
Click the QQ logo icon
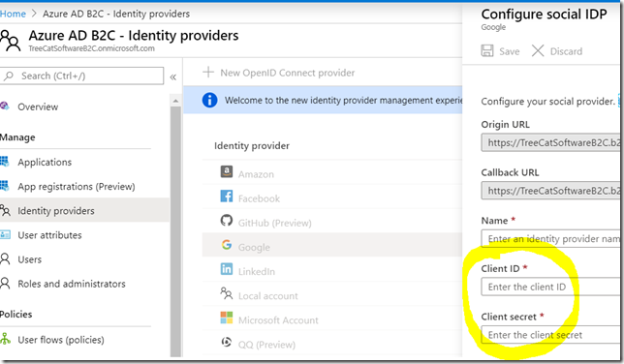(x=227, y=342)
